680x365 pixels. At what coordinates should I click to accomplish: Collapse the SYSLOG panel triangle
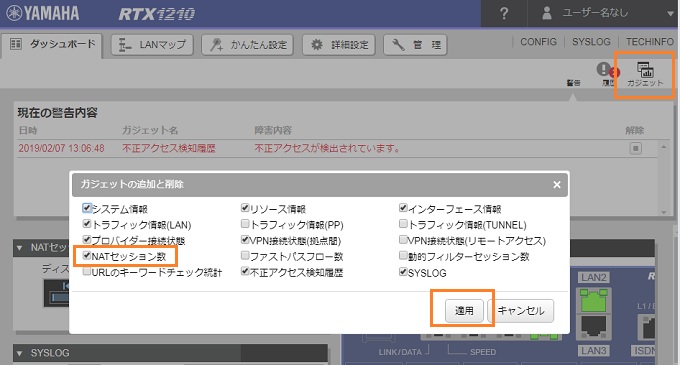[x=19, y=353]
